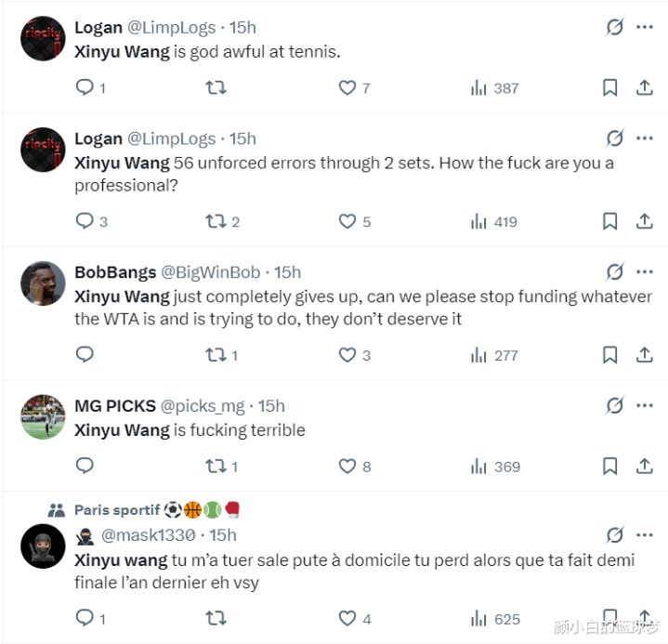Open Logan's profile via @LimpLogs handle

[x=171, y=28]
